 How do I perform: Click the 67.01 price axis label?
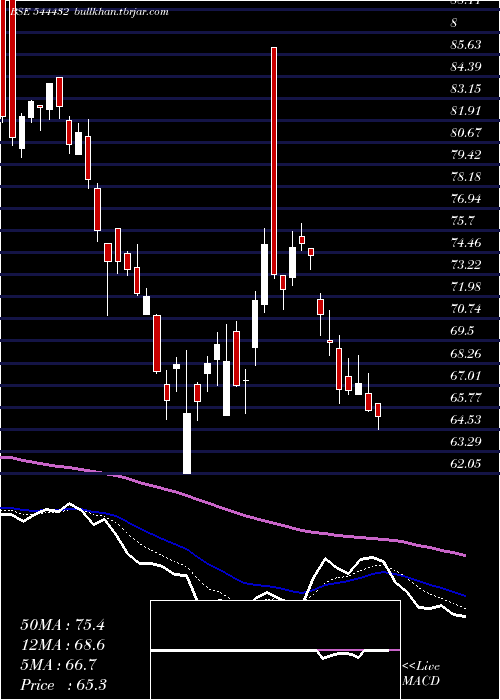(x=466, y=375)
